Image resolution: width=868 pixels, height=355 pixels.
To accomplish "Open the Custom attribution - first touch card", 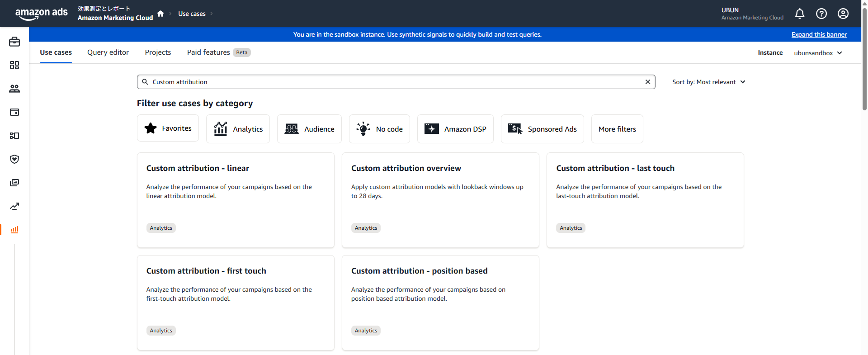I will point(236,303).
